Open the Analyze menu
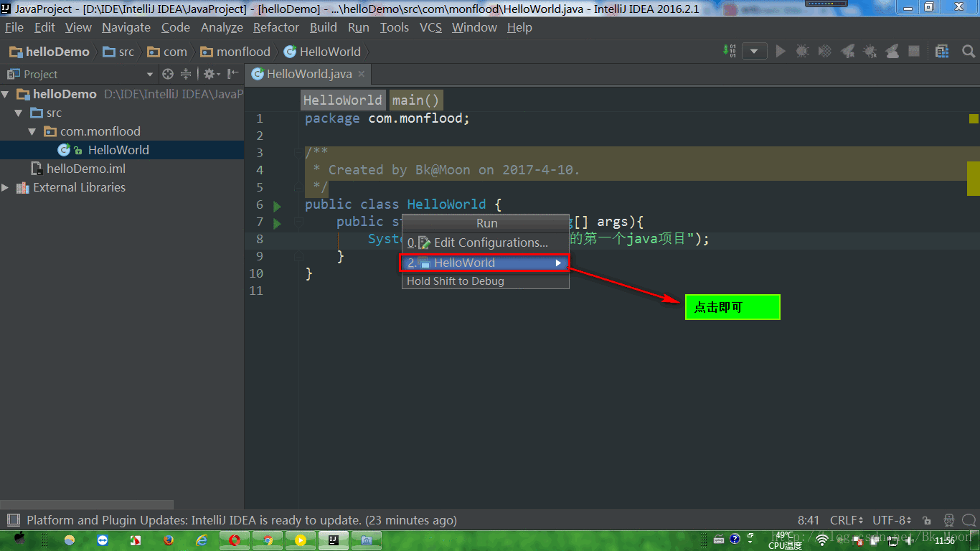 pyautogui.click(x=222, y=27)
